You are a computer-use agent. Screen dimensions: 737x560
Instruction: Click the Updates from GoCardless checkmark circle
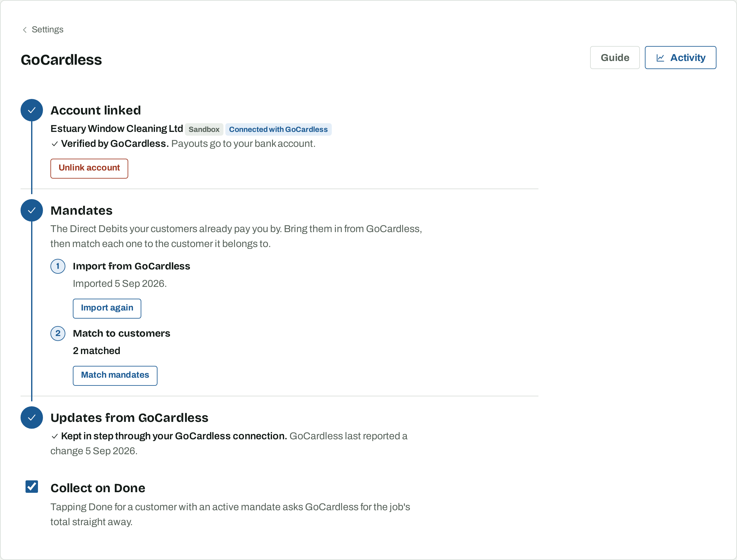[x=32, y=417]
